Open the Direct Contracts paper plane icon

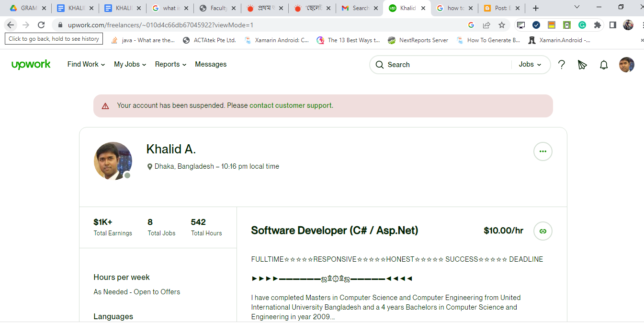click(x=582, y=65)
